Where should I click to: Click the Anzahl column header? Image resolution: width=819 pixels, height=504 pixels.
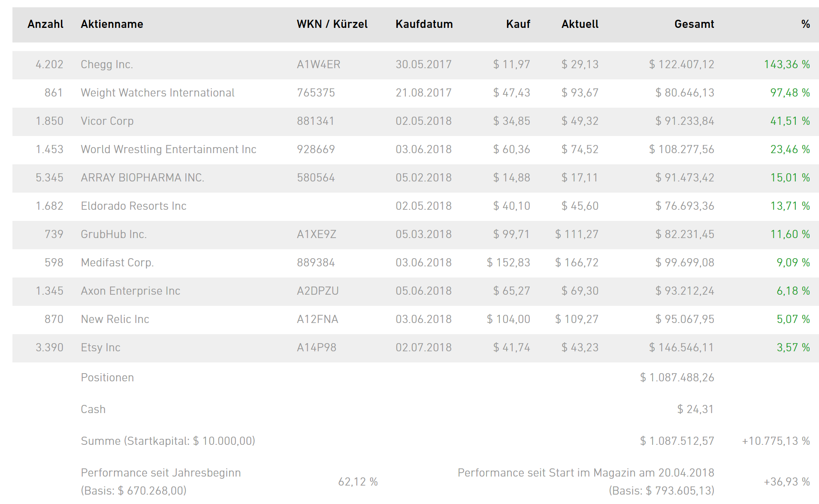tap(45, 24)
